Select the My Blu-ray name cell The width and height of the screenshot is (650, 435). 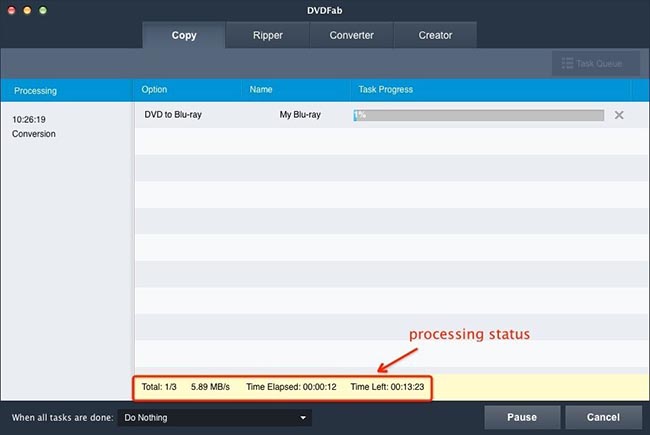coord(300,114)
